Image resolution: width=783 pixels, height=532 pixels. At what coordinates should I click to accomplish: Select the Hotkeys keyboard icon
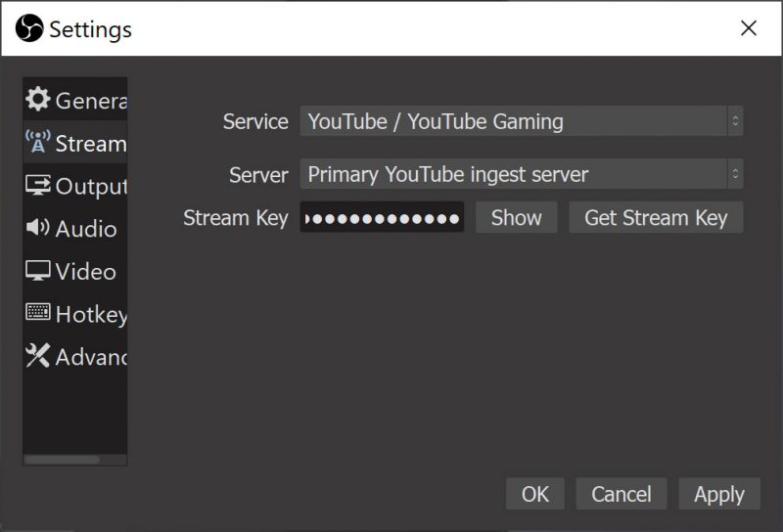[x=38, y=312]
